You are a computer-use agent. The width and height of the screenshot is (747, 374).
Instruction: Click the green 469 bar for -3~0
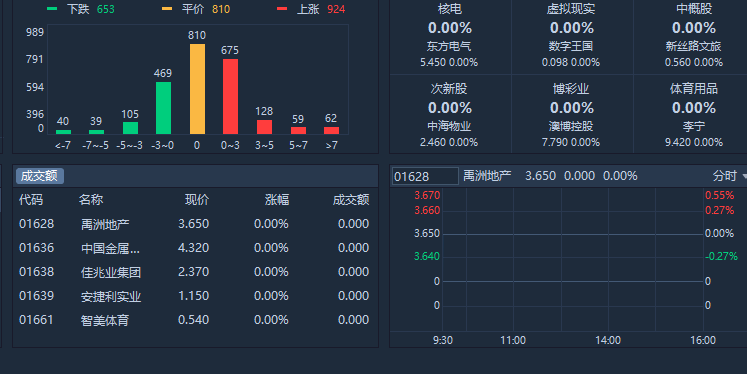(x=163, y=108)
